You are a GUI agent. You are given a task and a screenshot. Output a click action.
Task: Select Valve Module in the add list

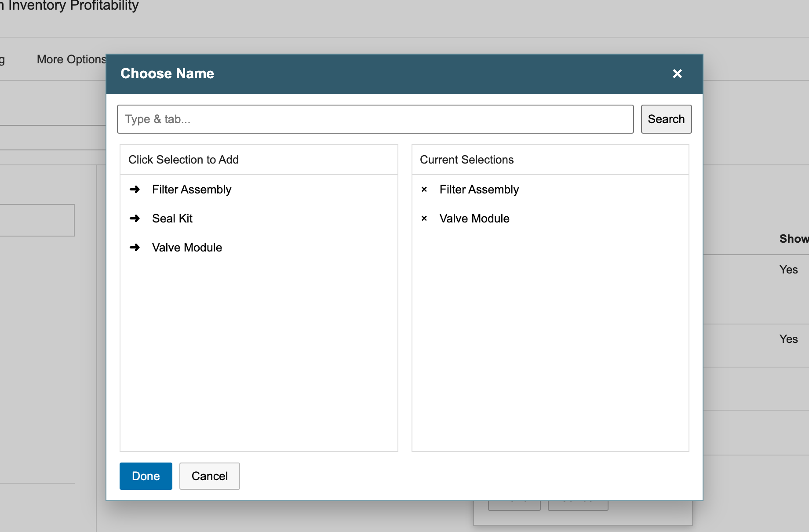[x=187, y=248]
